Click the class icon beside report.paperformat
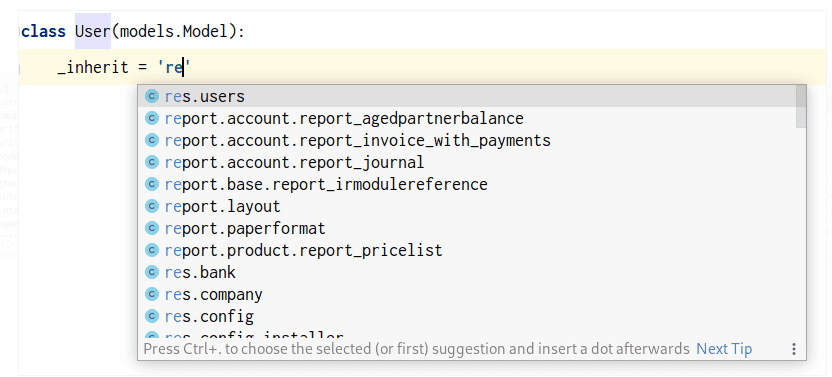The height and width of the screenshot is (377, 832). click(152, 228)
